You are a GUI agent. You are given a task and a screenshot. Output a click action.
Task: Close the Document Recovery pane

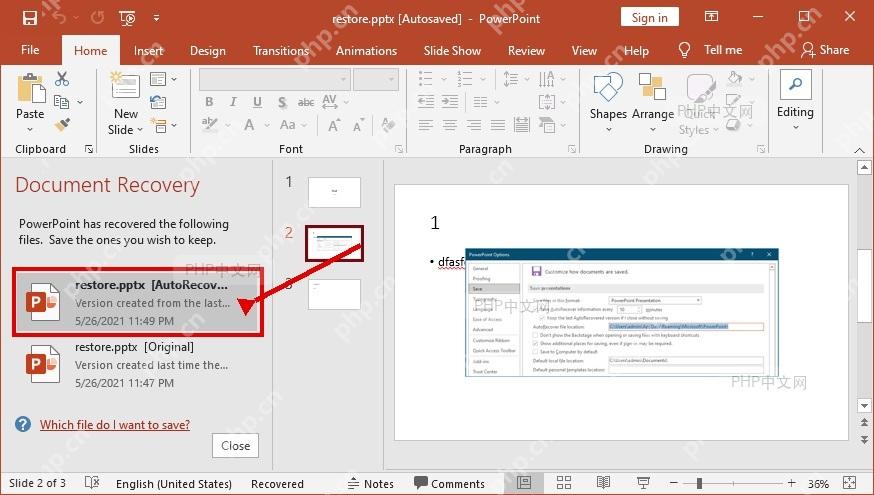tap(235, 445)
